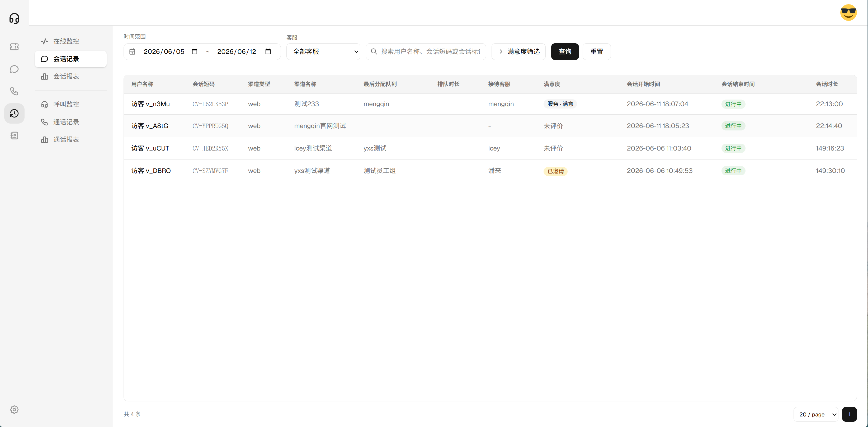This screenshot has width=868, height=427.
Task: Focus the user name search field
Action: click(x=426, y=51)
